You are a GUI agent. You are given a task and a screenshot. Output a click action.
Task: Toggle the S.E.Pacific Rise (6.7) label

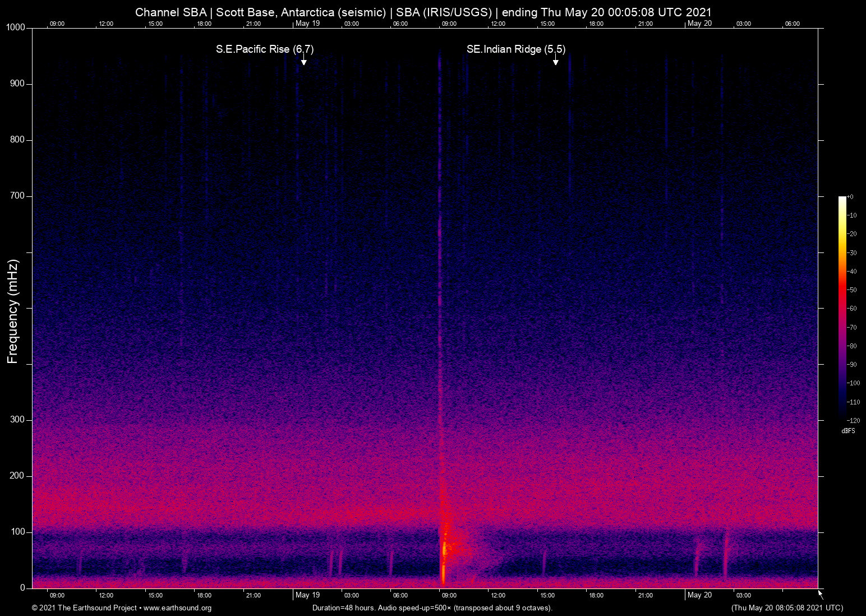point(264,49)
